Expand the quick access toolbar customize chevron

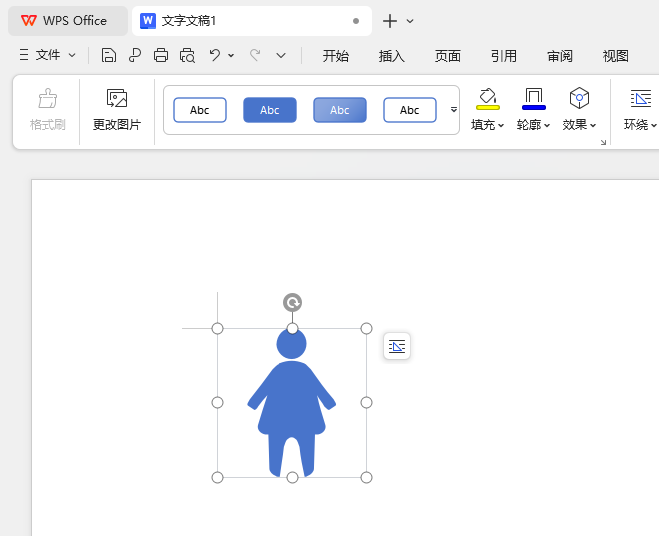[281, 56]
